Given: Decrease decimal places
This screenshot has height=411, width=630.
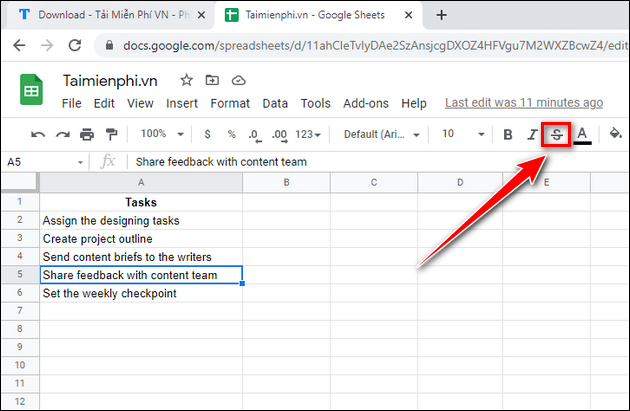Looking at the screenshot, I should click(x=254, y=135).
